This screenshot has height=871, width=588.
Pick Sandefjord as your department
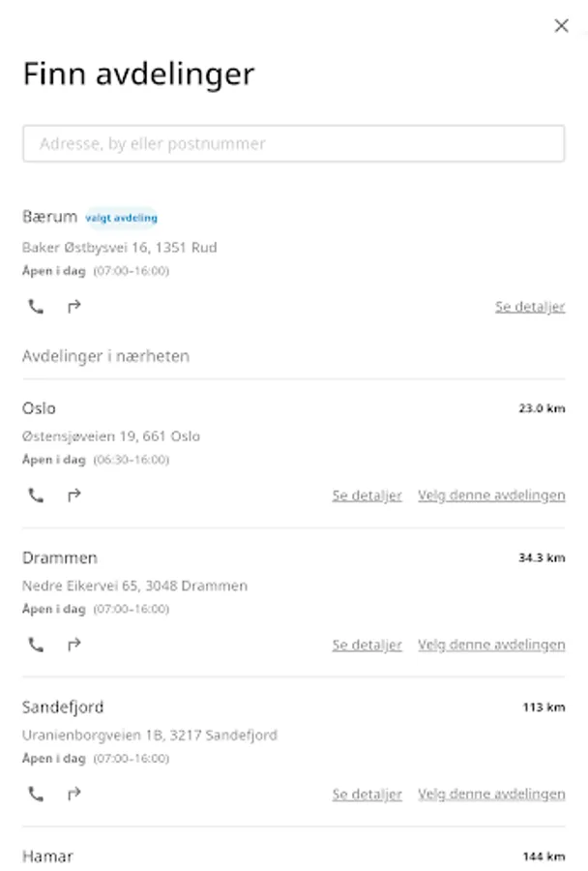tap(491, 794)
